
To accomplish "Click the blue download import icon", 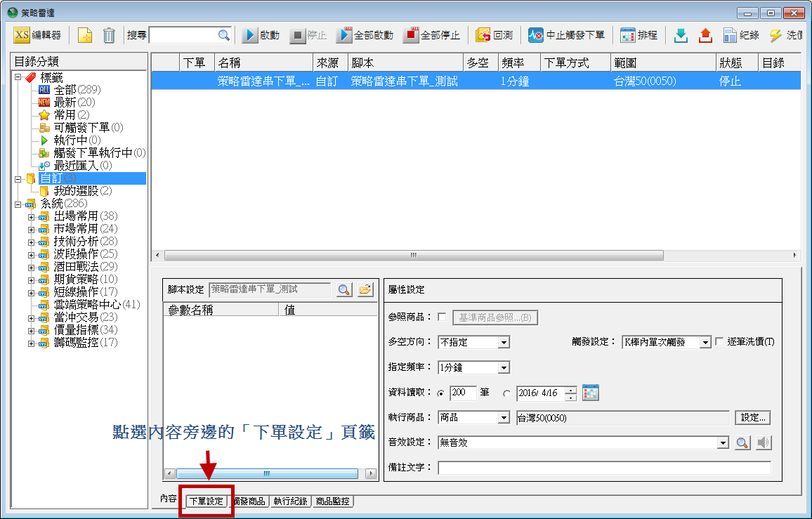I will 681,35.
